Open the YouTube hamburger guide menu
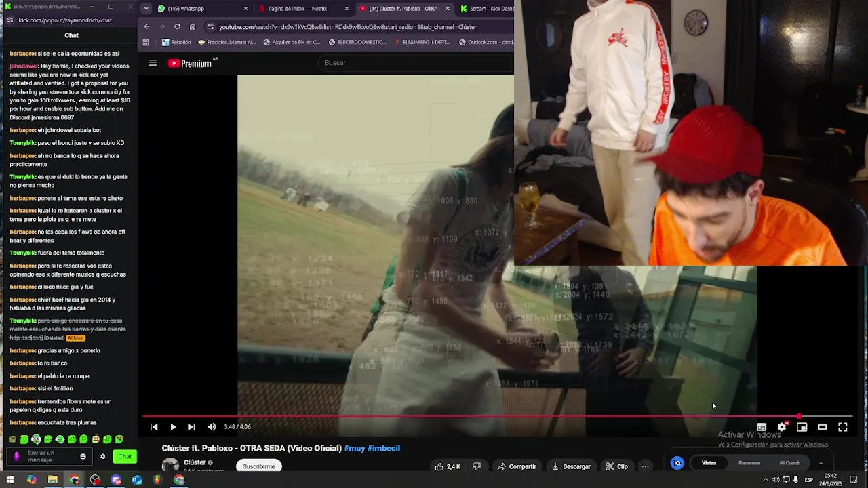Viewport: 868px width, 488px height. tap(153, 63)
